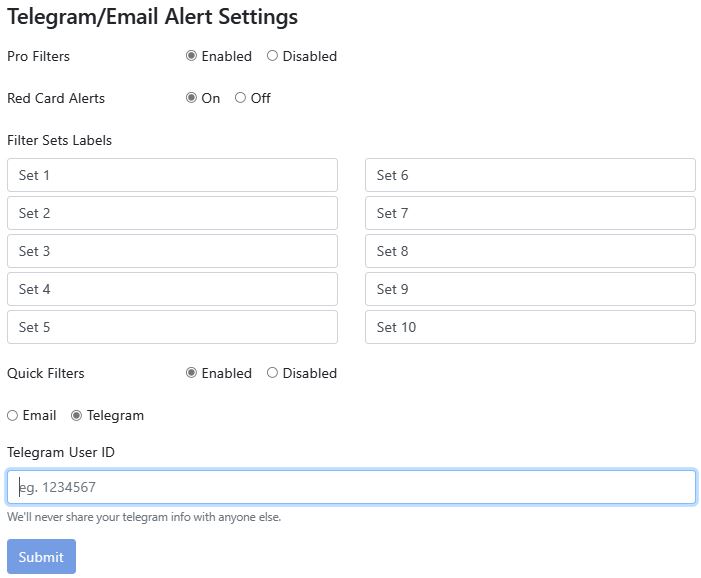Screen dimensions: 701x578
Task: Enable the Pro Filters radio option
Action: pyautogui.click(x=191, y=57)
